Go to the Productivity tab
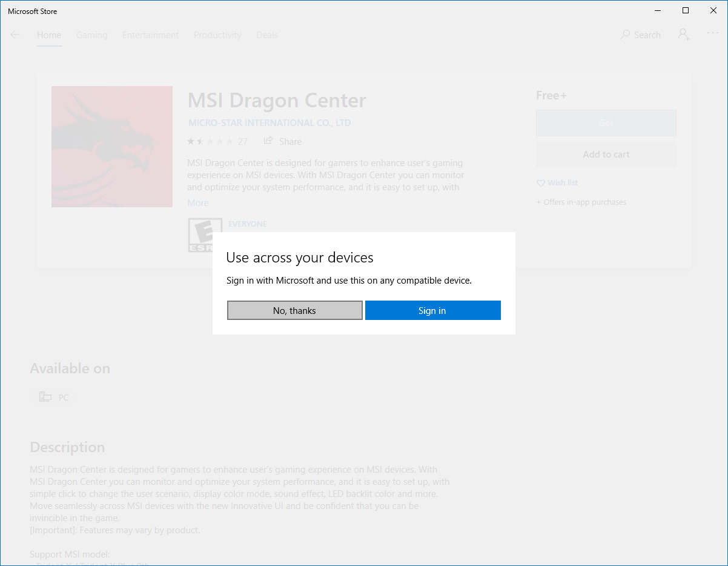Image resolution: width=728 pixels, height=566 pixels. [x=217, y=35]
